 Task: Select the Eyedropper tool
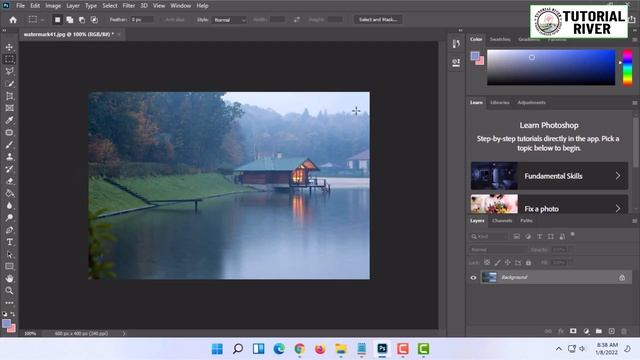pyautogui.click(x=9, y=120)
